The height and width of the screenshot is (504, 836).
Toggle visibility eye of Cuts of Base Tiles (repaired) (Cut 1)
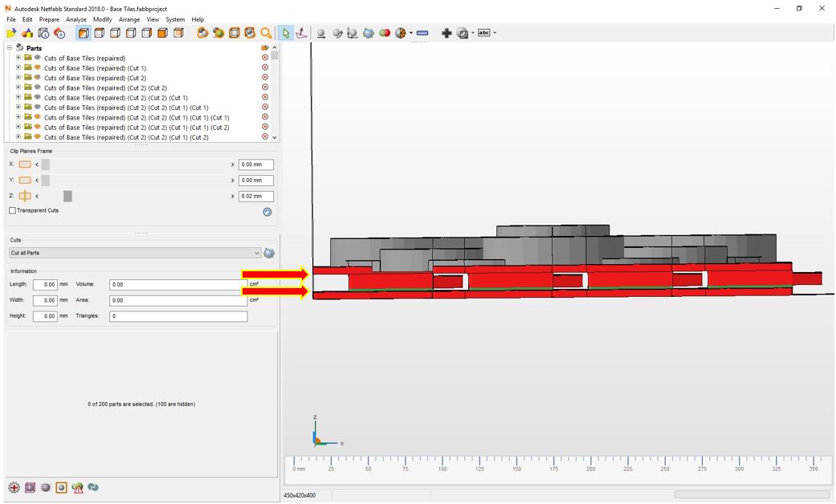[x=37, y=67]
